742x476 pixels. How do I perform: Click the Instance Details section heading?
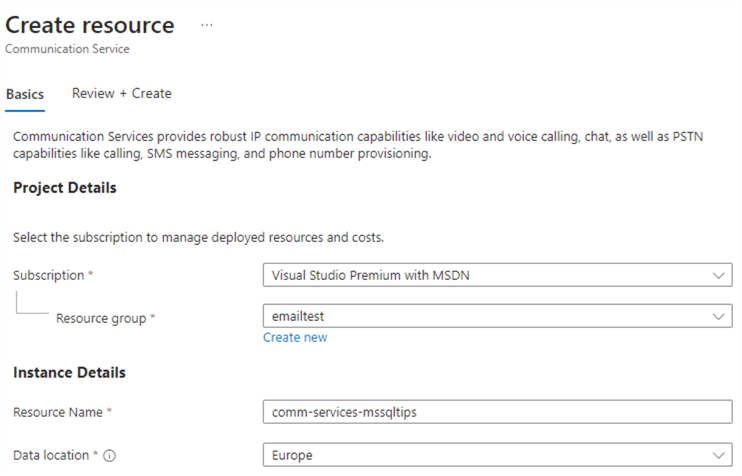coord(70,372)
